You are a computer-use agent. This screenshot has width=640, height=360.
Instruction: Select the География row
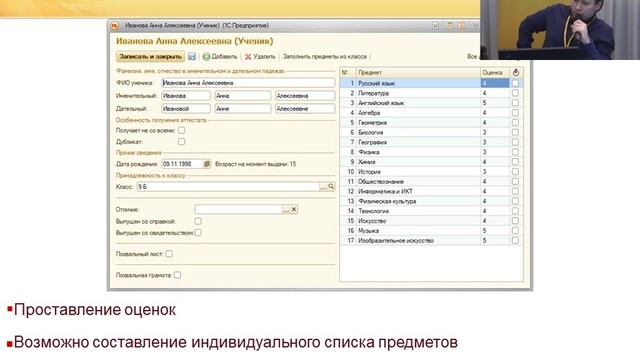point(431,142)
